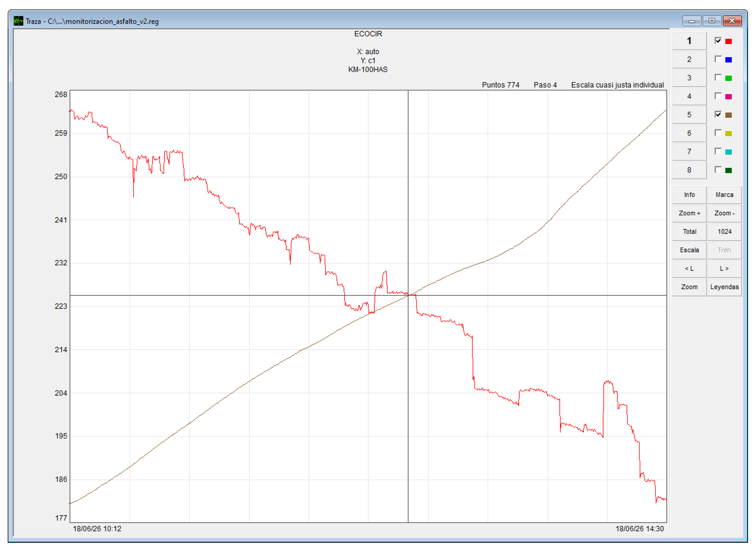
Task: Click the < L scroll-left button
Action: pyautogui.click(x=689, y=268)
